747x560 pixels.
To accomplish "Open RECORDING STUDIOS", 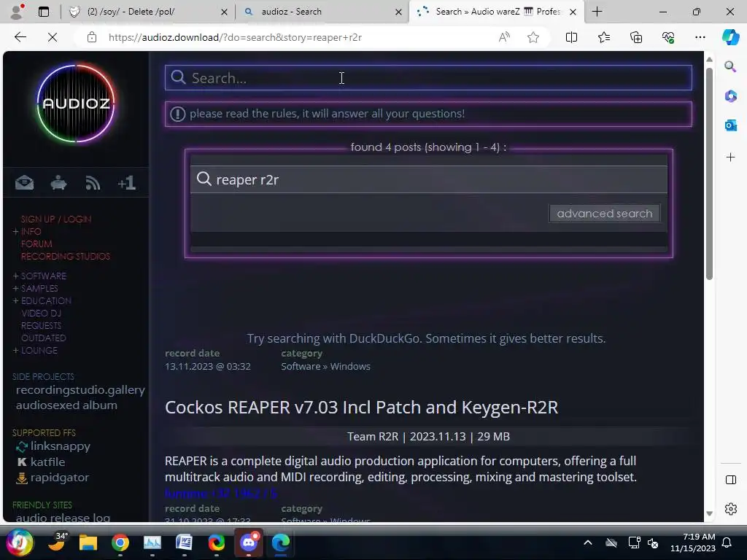I will (65, 256).
